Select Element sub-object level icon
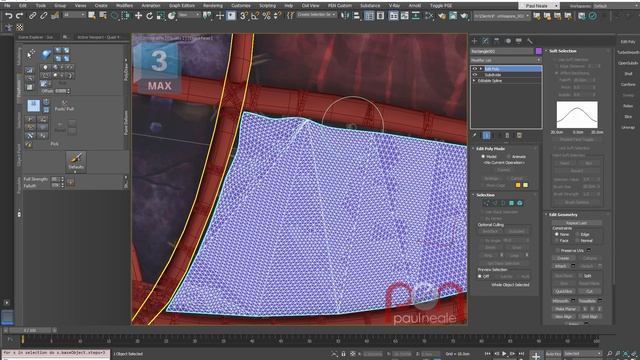The image size is (640, 360). [x=520, y=203]
